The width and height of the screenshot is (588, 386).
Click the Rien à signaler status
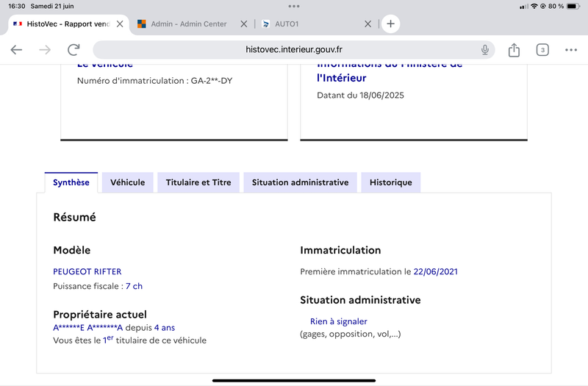[339, 321]
